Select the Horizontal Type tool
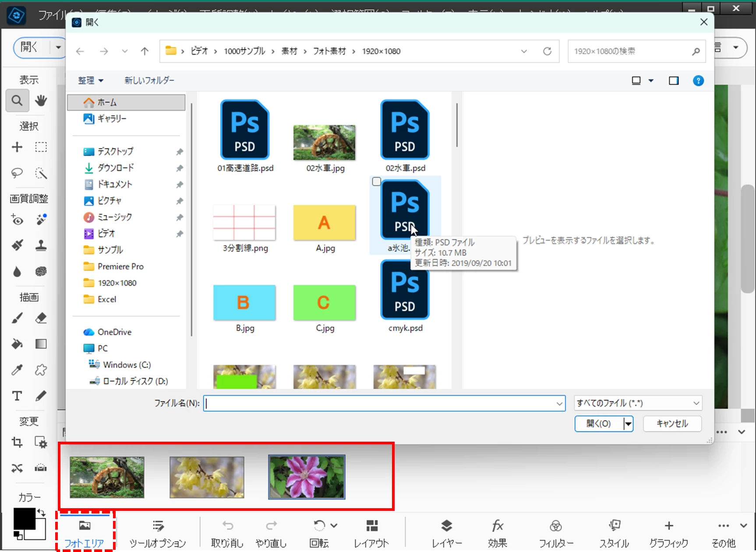The height and width of the screenshot is (552, 756). click(x=17, y=396)
